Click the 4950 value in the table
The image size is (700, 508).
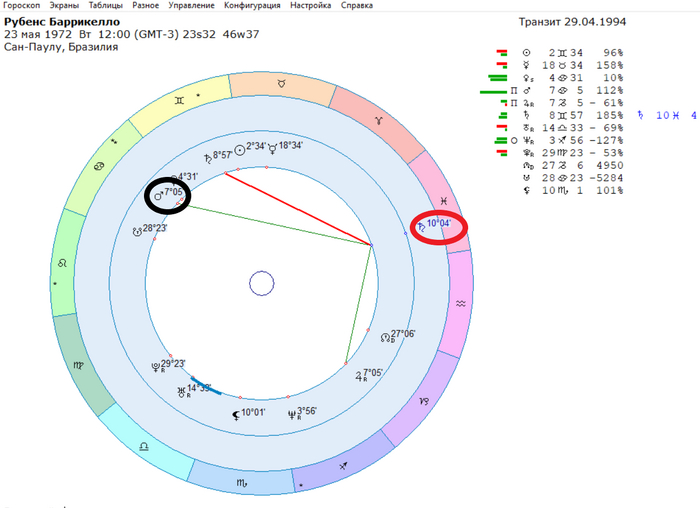[610, 165]
